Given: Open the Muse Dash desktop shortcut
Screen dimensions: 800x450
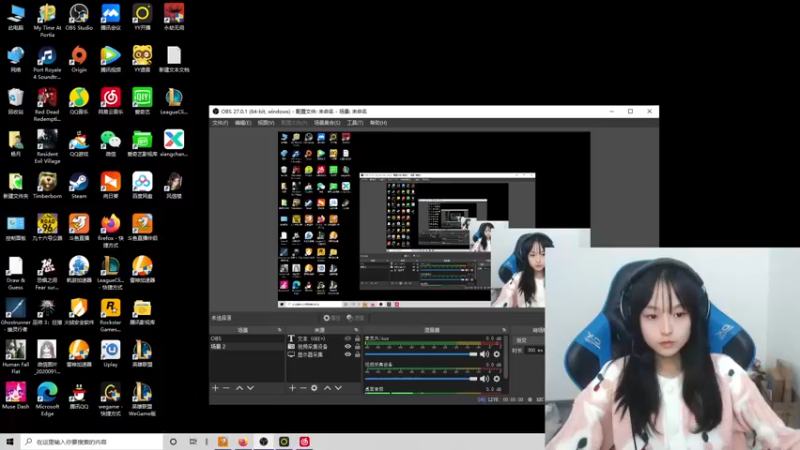Looking at the screenshot, I should (15, 396).
